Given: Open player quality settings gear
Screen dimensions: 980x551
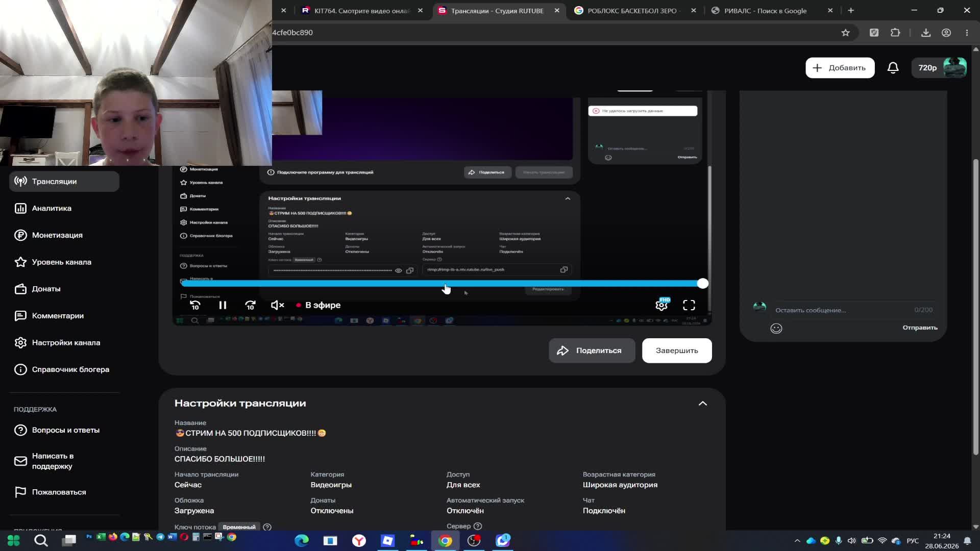Looking at the screenshot, I should (x=661, y=305).
